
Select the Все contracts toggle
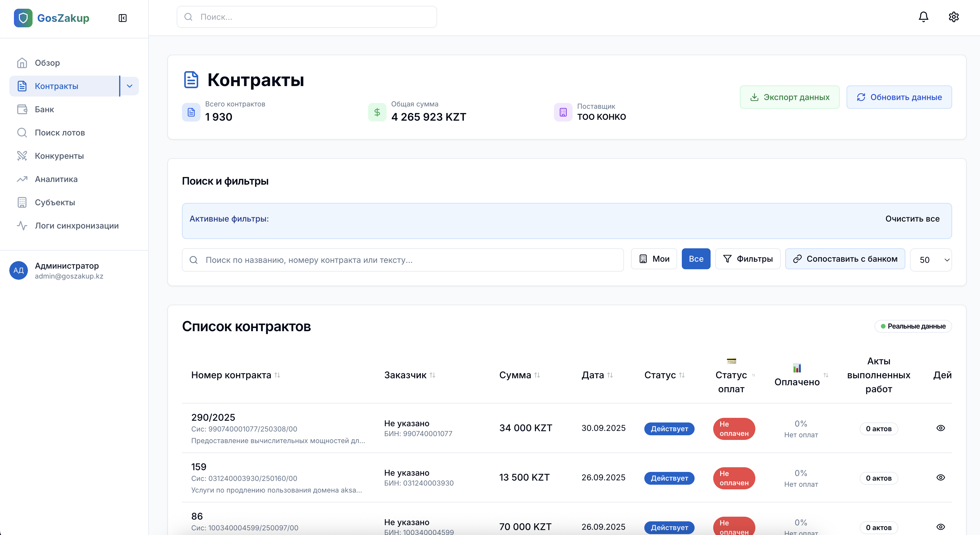696,259
